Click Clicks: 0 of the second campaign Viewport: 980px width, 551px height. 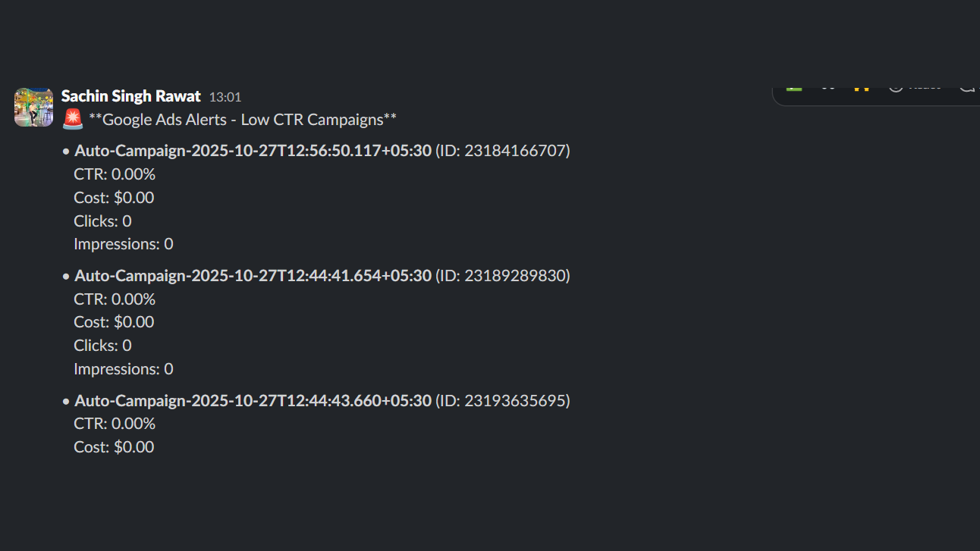(102, 345)
